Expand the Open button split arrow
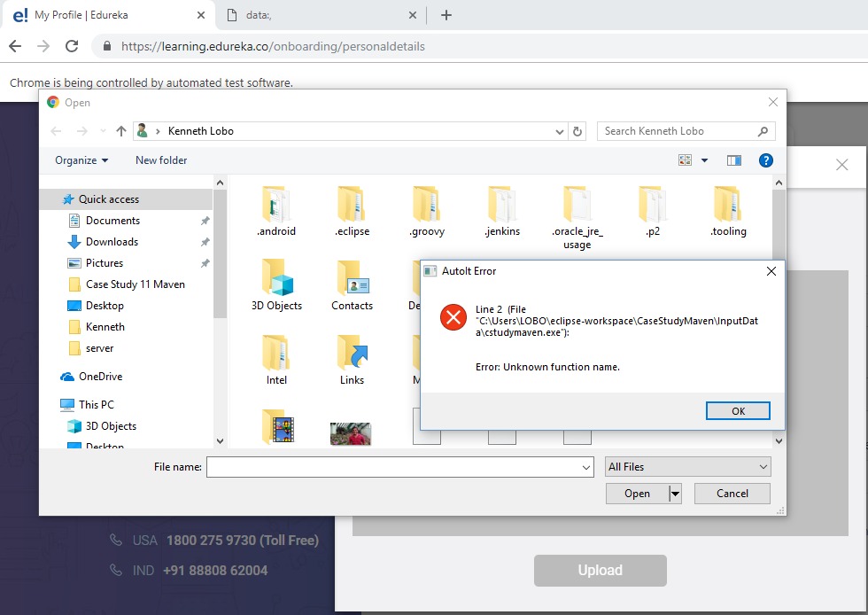This screenshot has width=868, height=615. [x=675, y=493]
